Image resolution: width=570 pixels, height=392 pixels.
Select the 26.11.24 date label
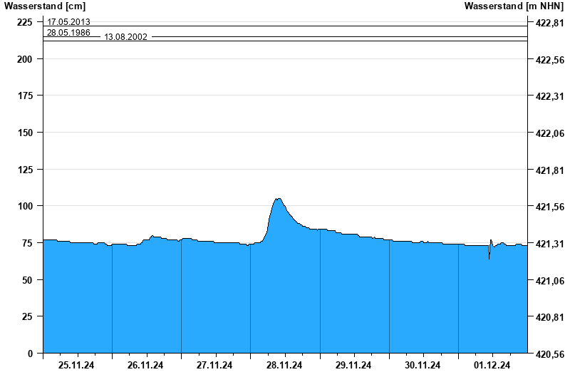[145, 366]
